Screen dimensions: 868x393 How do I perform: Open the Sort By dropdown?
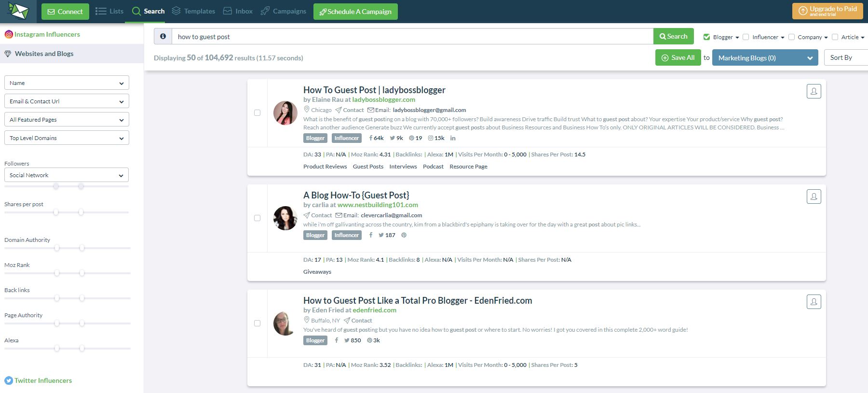(846, 57)
